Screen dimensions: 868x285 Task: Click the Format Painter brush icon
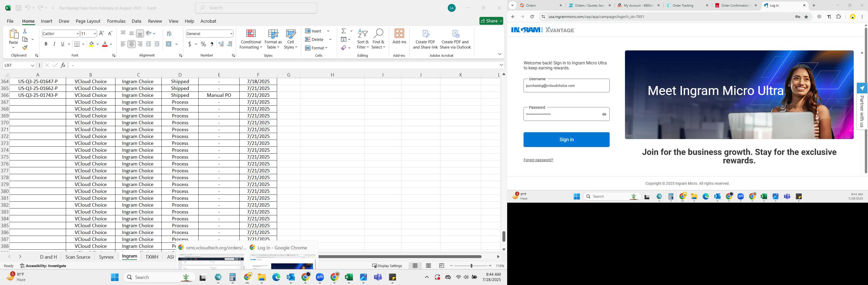coord(25,47)
